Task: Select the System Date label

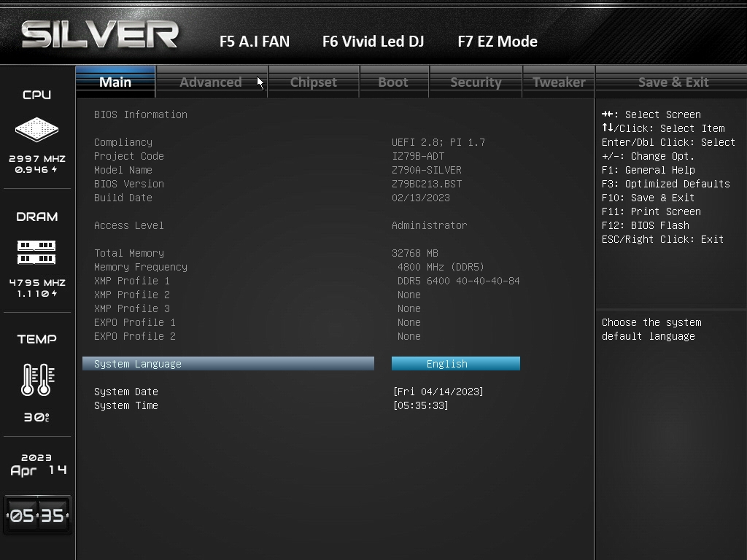Action: pos(126,392)
